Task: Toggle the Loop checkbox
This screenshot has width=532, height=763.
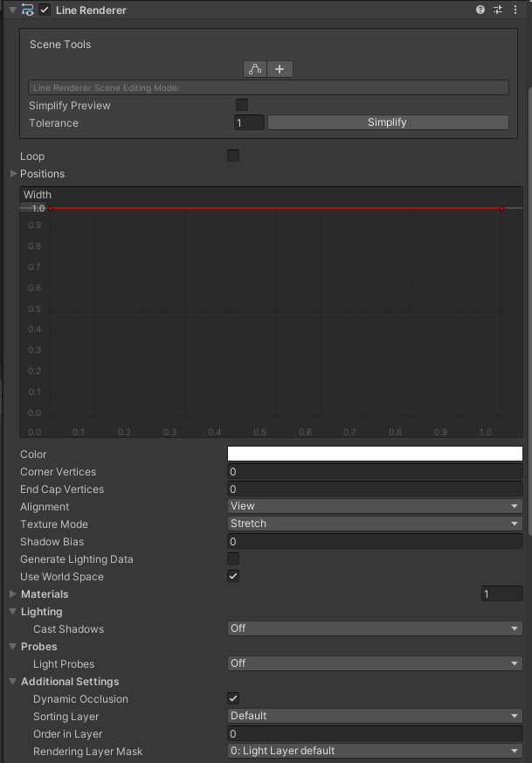Action: coord(232,156)
